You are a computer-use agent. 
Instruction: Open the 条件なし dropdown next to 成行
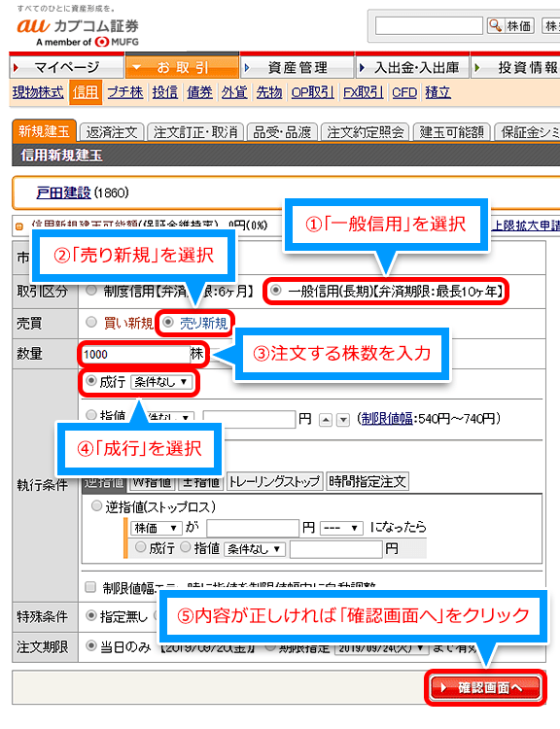[x=161, y=382]
